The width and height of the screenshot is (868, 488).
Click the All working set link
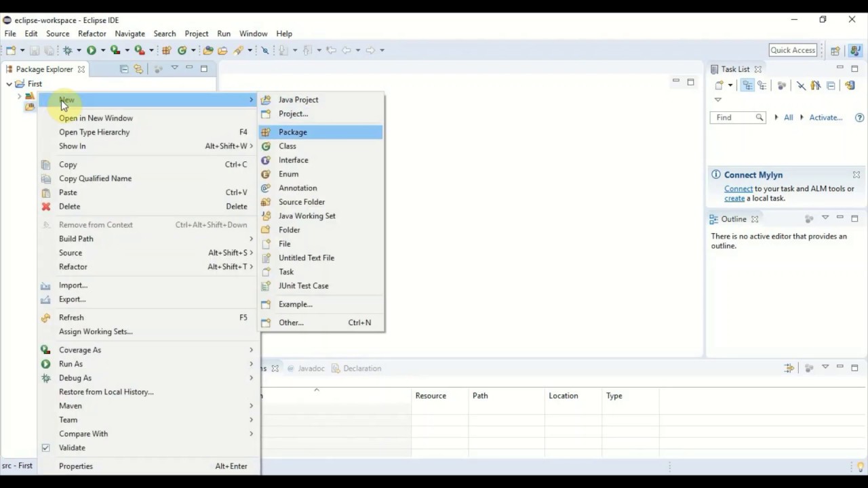[788, 117]
